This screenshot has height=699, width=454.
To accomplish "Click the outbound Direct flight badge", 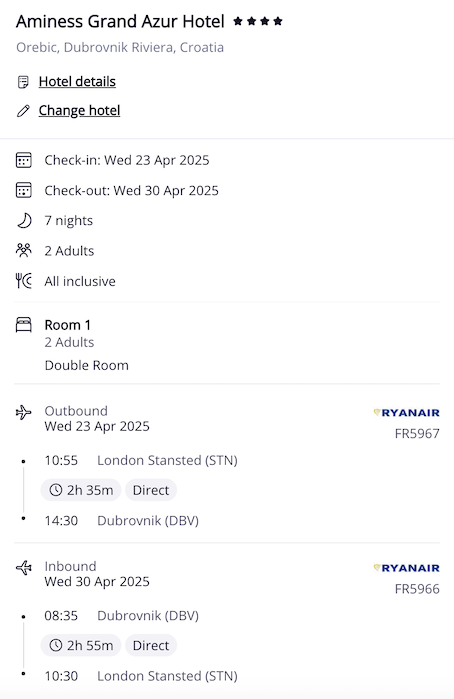I will pyautogui.click(x=151, y=490).
